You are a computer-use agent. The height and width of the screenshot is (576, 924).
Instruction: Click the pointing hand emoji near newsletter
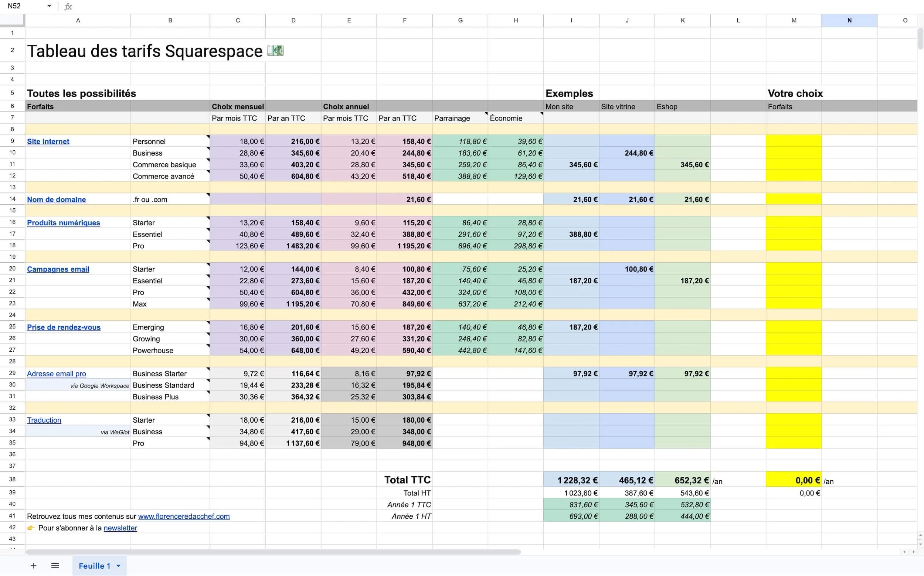pos(31,528)
